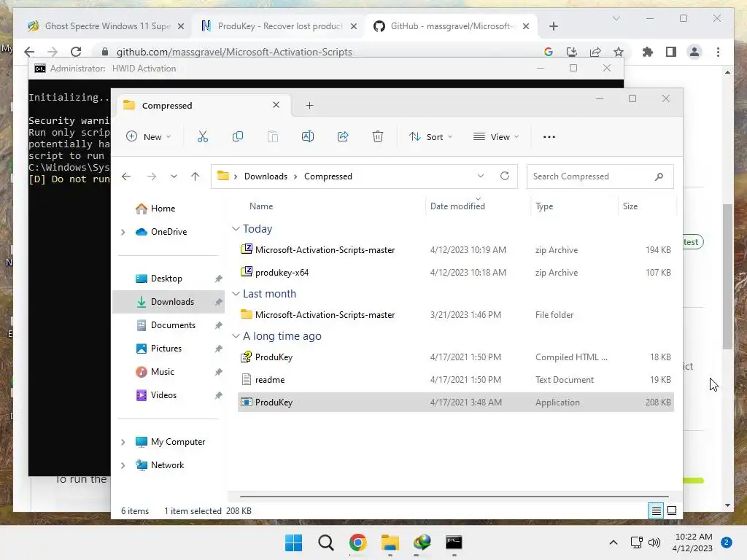This screenshot has width=747, height=560.
Task: Expand OneDrive in navigation pane
Action: point(123,232)
